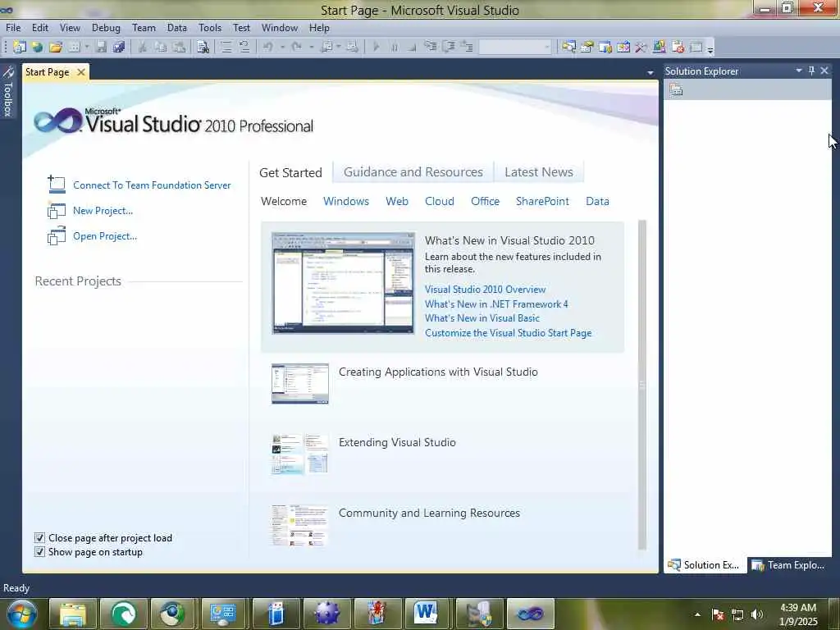840x630 pixels.
Task: Click the Redo toolbar icon
Action: coord(297,47)
